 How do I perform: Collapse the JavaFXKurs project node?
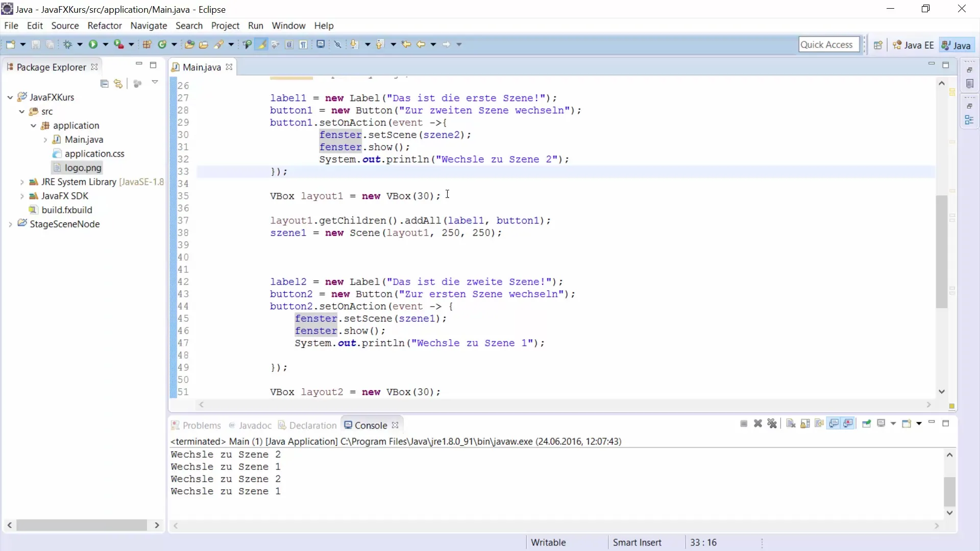tap(10, 97)
